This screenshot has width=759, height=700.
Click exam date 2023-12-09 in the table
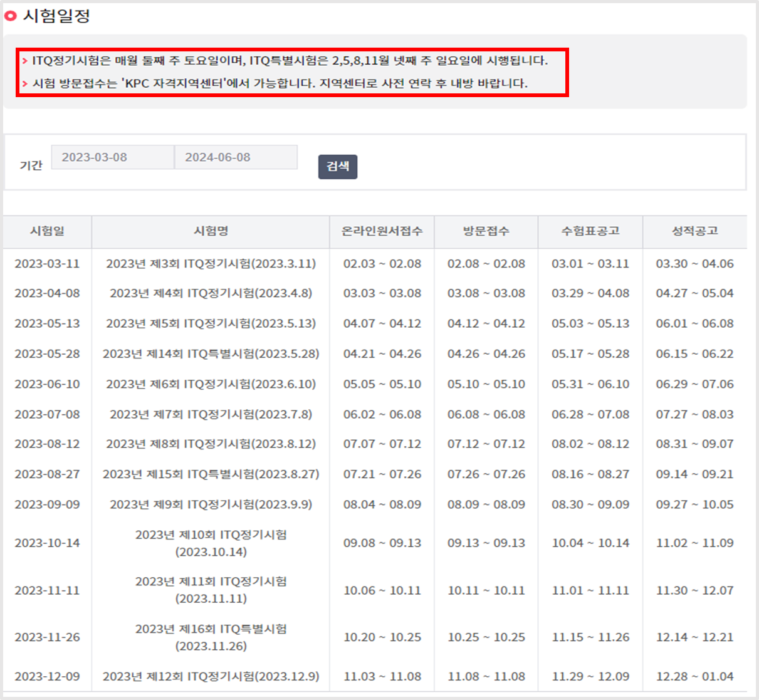[46, 676]
